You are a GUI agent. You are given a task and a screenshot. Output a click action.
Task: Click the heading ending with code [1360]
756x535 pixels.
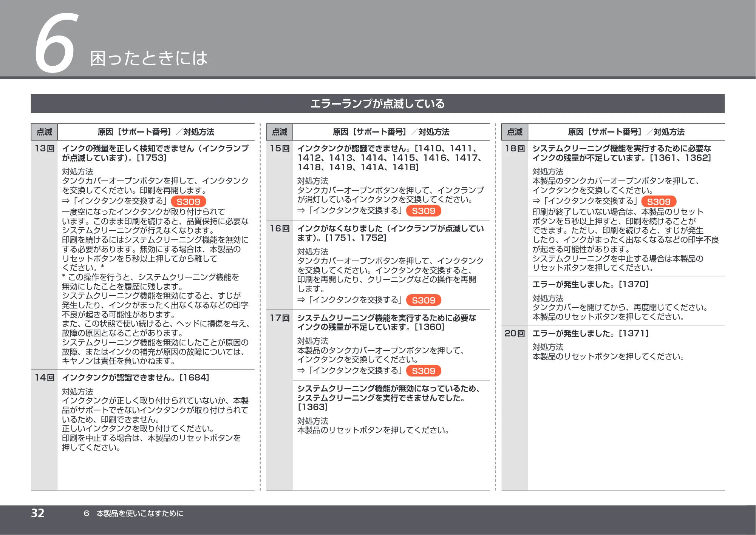[x=387, y=322]
